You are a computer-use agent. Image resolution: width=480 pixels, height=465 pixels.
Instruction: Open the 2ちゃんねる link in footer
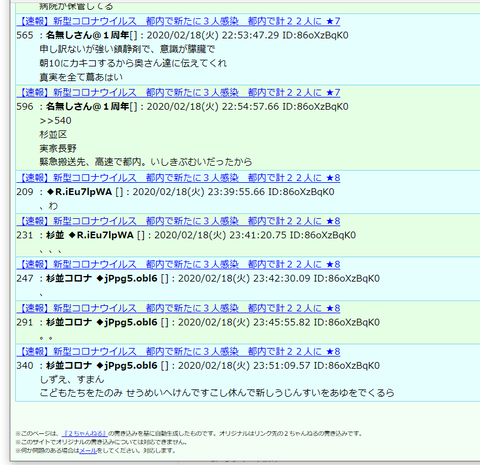coord(84,434)
